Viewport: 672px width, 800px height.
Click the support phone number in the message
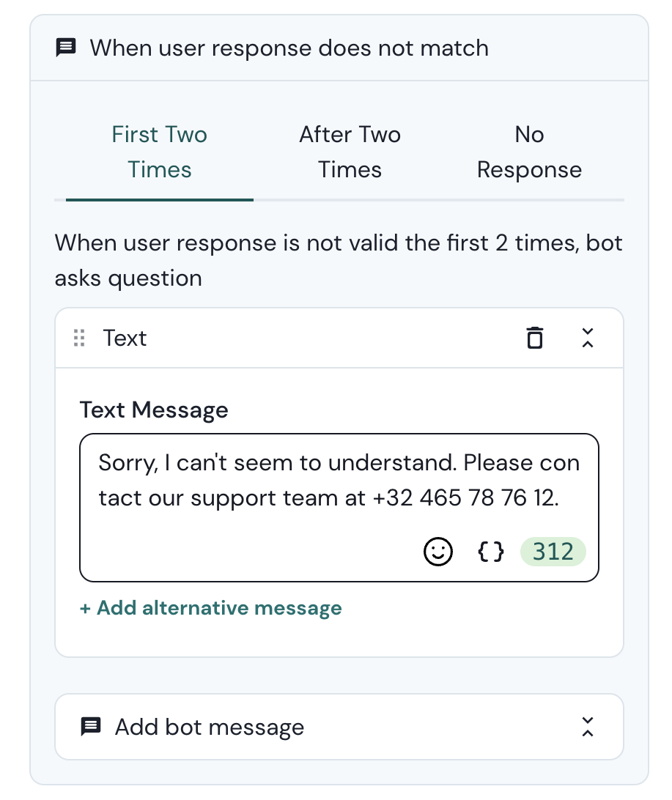tap(465, 498)
